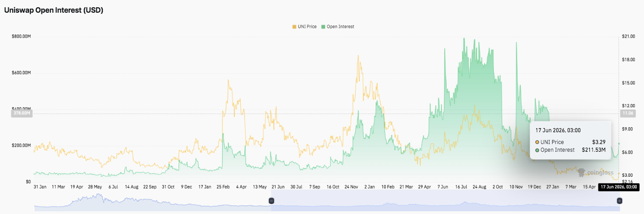
Task: Toggle the Open Interest legend series
Action: click(337, 26)
